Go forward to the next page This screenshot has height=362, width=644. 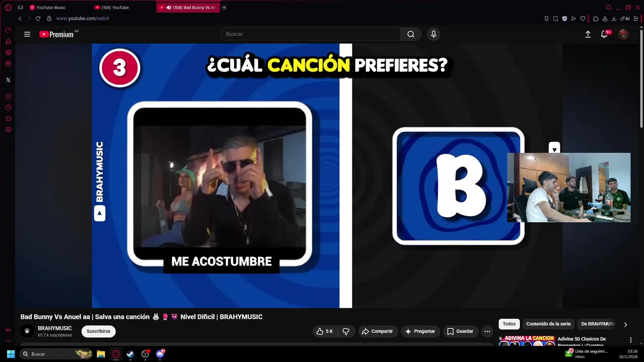(29, 19)
